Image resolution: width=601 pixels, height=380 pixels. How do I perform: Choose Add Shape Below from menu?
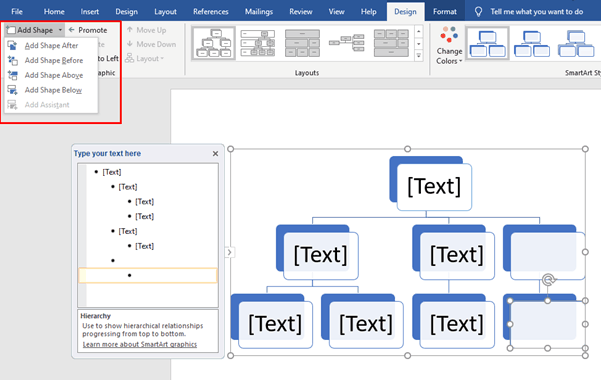click(x=53, y=90)
